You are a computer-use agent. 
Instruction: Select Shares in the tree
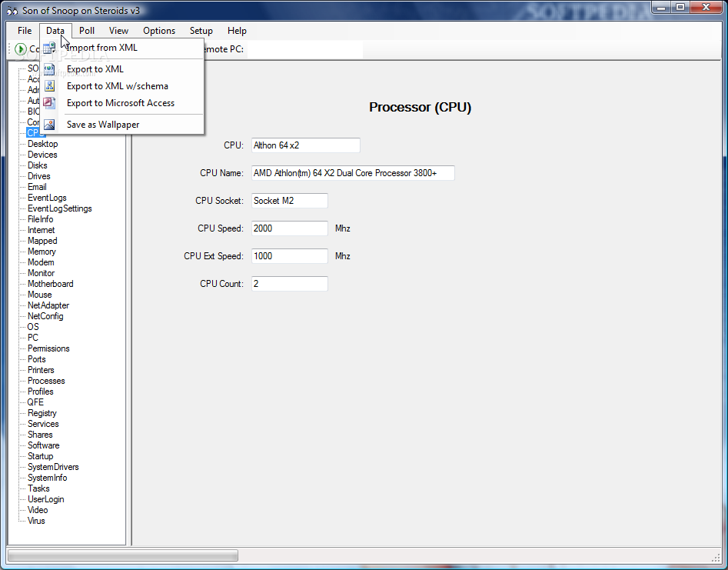pyautogui.click(x=40, y=435)
